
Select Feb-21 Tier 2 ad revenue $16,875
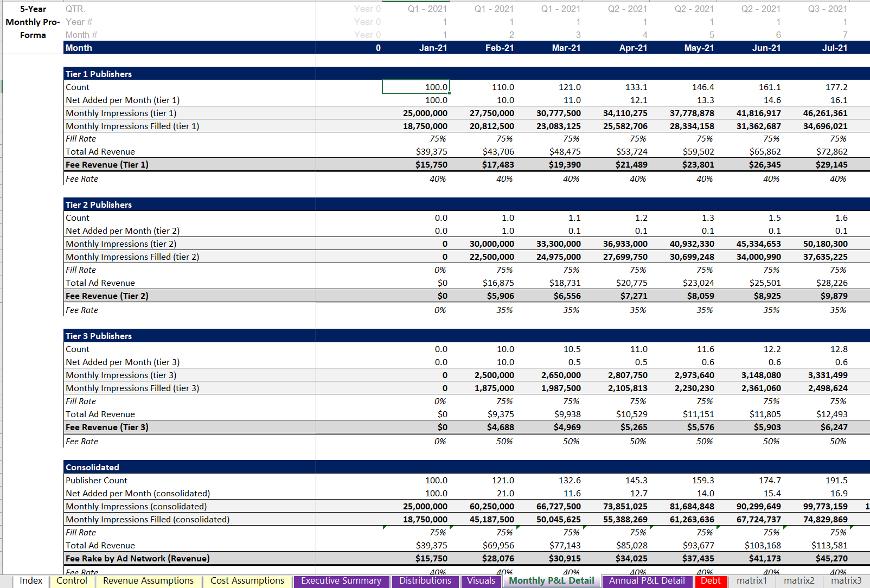point(483,283)
